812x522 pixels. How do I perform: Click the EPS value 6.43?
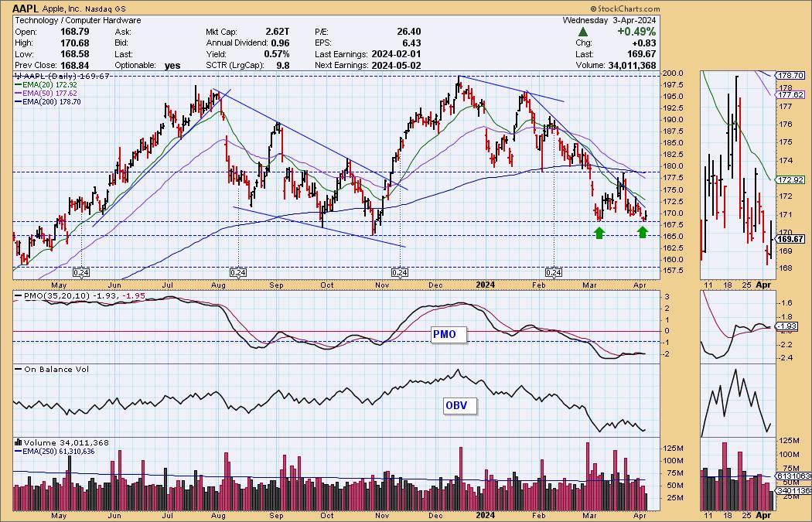coord(411,43)
